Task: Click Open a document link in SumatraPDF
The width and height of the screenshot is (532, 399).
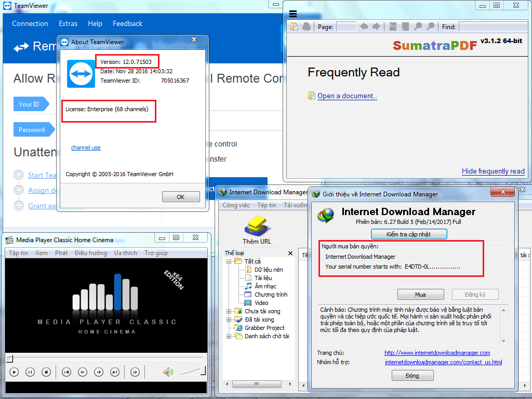Action: pos(347,96)
